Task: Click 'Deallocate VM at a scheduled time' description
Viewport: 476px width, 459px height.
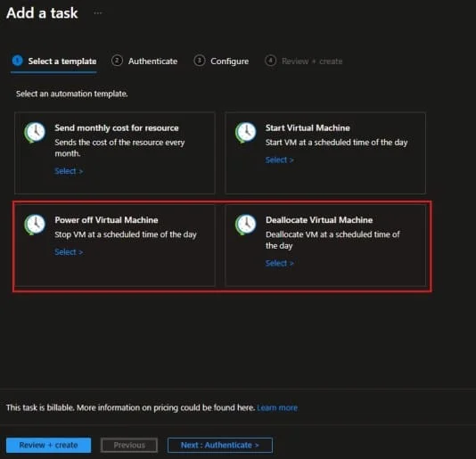Action: (332, 240)
